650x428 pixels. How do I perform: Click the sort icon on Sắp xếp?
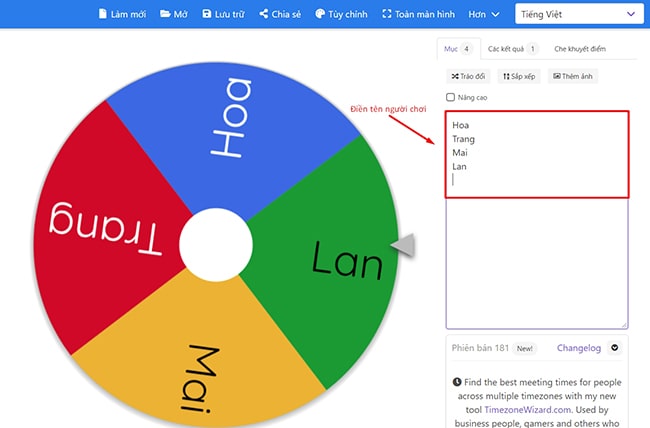click(x=506, y=76)
